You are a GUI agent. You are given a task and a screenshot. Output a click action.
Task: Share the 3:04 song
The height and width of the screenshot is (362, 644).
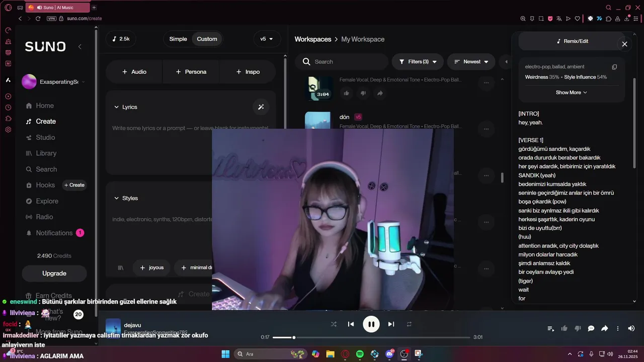[380, 93]
